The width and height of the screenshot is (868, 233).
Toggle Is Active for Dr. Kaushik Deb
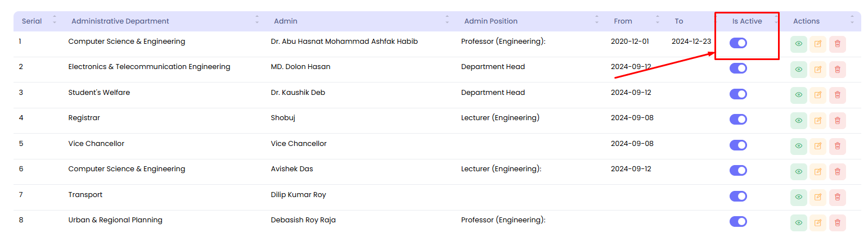[x=738, y=94]
